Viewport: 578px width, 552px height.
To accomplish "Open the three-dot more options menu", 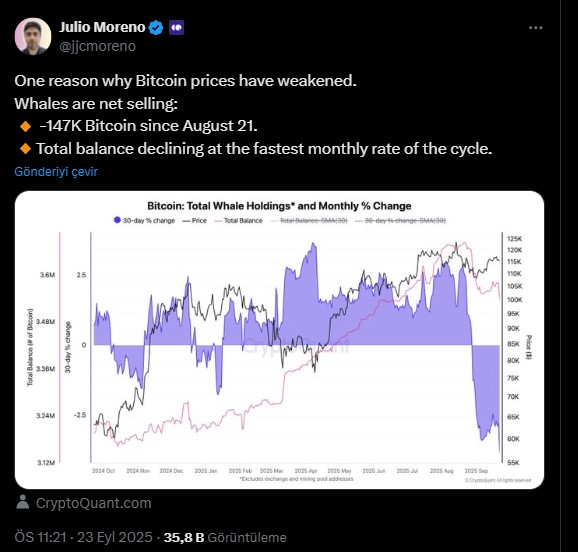I will [x=535, y=28].
